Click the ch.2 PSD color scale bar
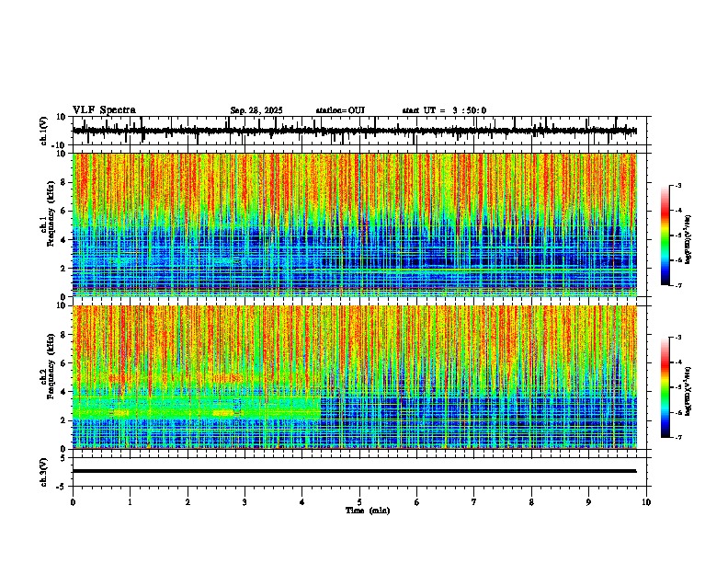728x563 pixels. tap(665, 387)
